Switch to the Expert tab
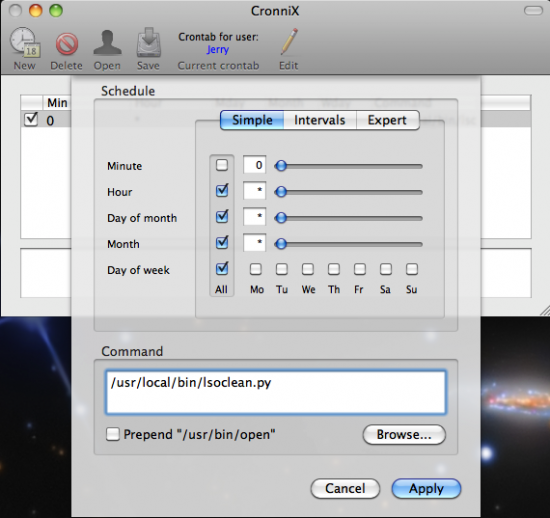Screen dimensions: 550x518 (x=387, y=120)
